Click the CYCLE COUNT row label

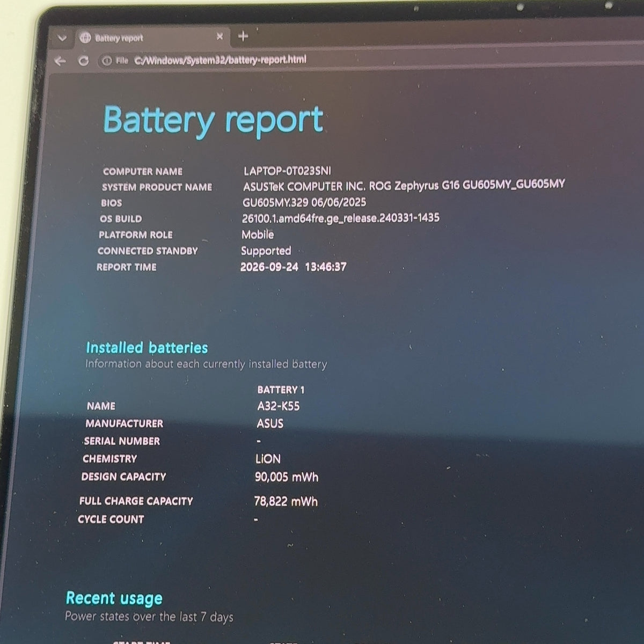[x=111, y=519]
